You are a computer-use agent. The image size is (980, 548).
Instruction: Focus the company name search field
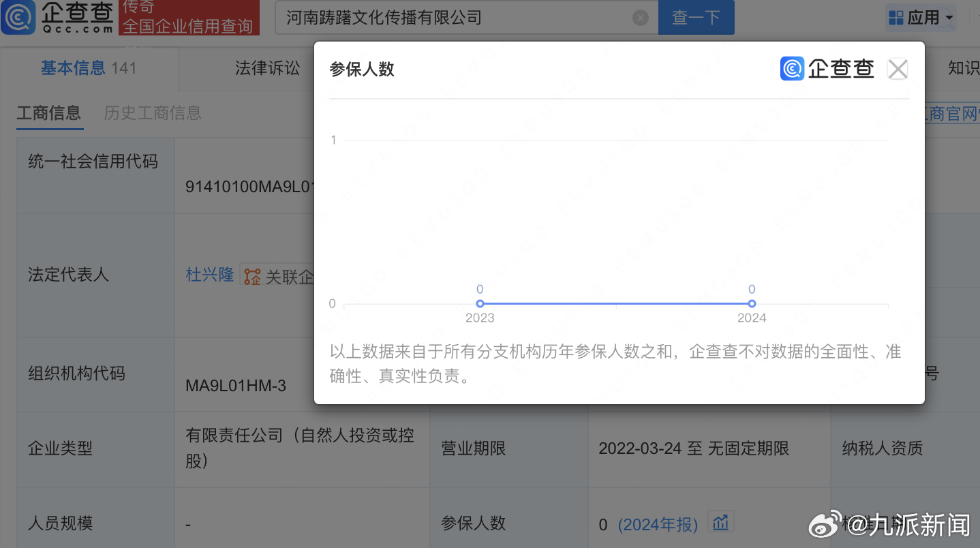[467, 18]
